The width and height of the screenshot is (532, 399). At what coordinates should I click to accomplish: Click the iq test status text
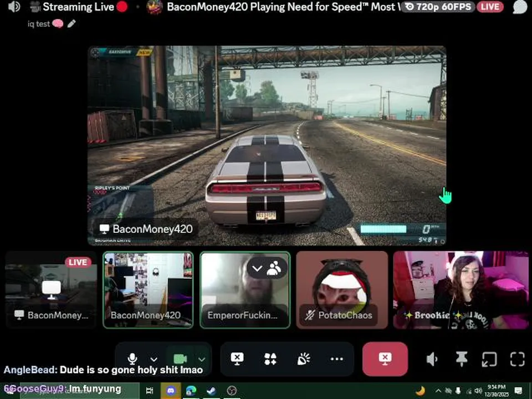click(x=39, y=24)
